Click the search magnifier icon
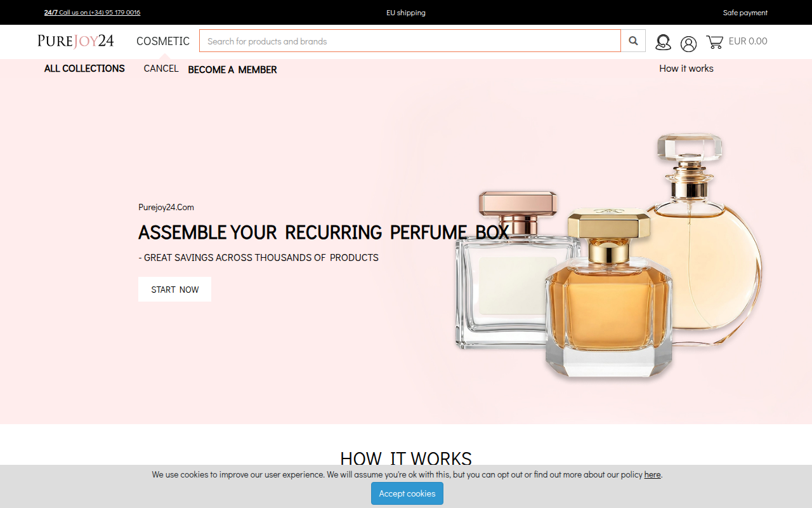The image size is (812, 508). click(x=633, y=41)
